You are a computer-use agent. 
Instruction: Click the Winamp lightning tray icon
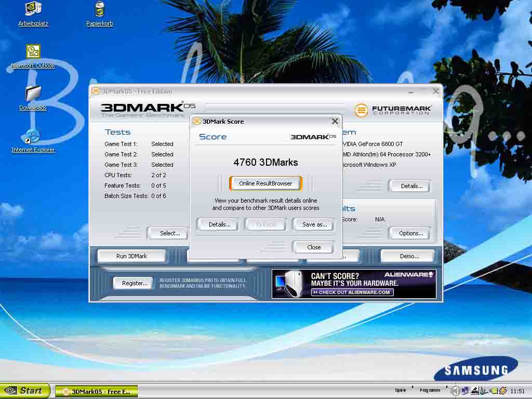tap(503, 391)
